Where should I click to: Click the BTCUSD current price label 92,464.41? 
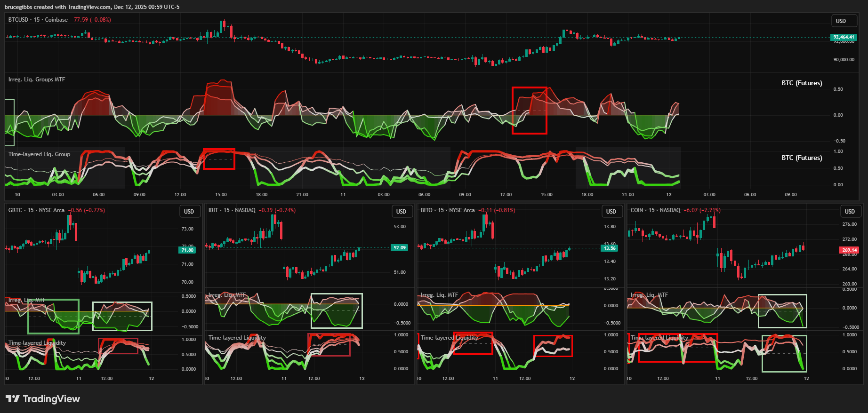pyautogui.click(x=844, y=37)
